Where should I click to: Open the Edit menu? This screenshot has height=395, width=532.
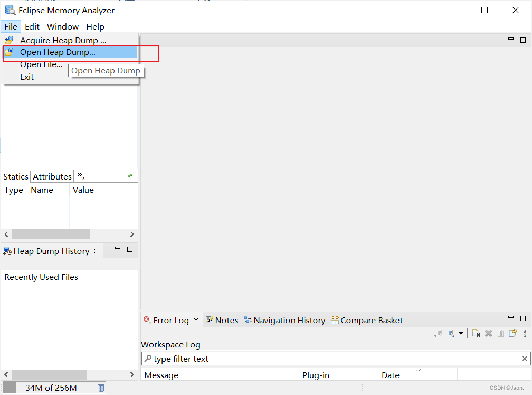click(x=32, y=26)
